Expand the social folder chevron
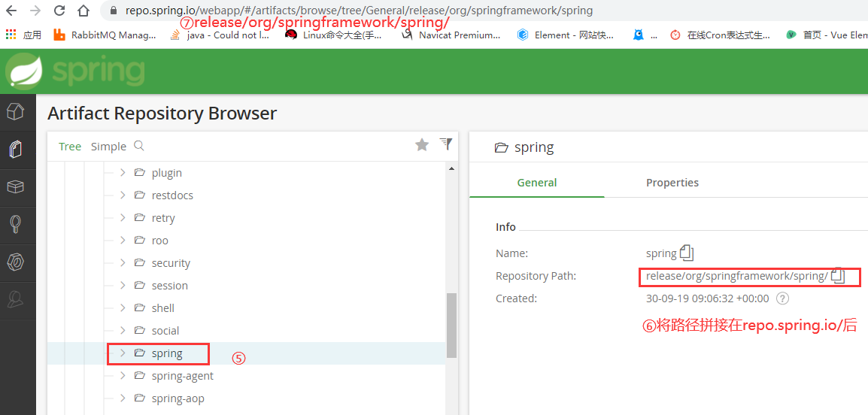Screen dimensions: 868x415 (123, 330)
